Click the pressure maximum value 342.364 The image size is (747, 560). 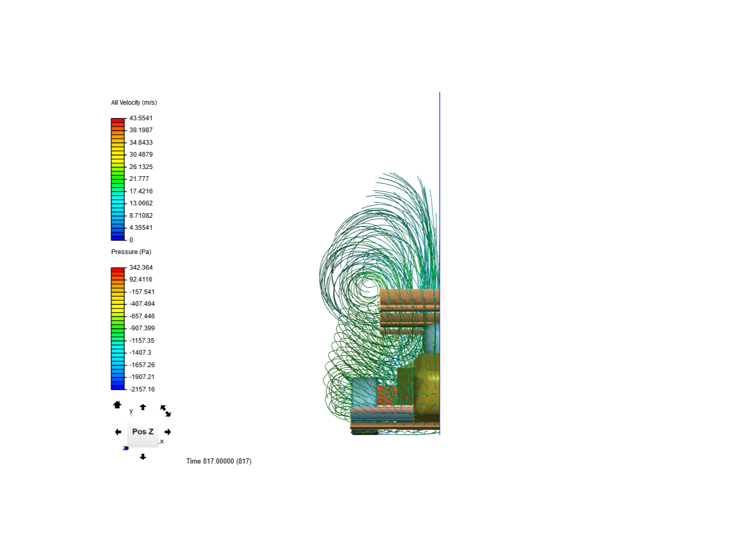coord(141,268)
